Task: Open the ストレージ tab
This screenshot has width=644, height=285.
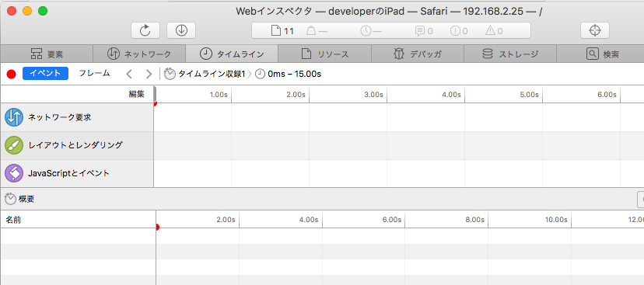Action: [x=510, y=54]
